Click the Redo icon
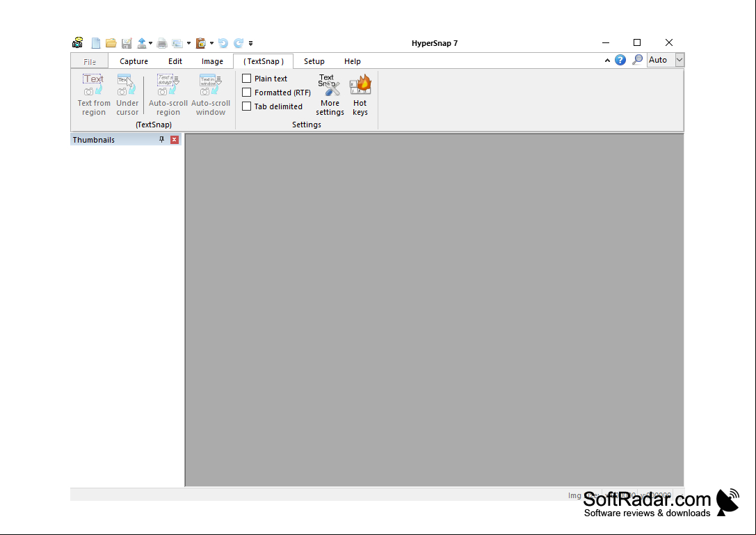756x535 pixels. click(238, 43)
